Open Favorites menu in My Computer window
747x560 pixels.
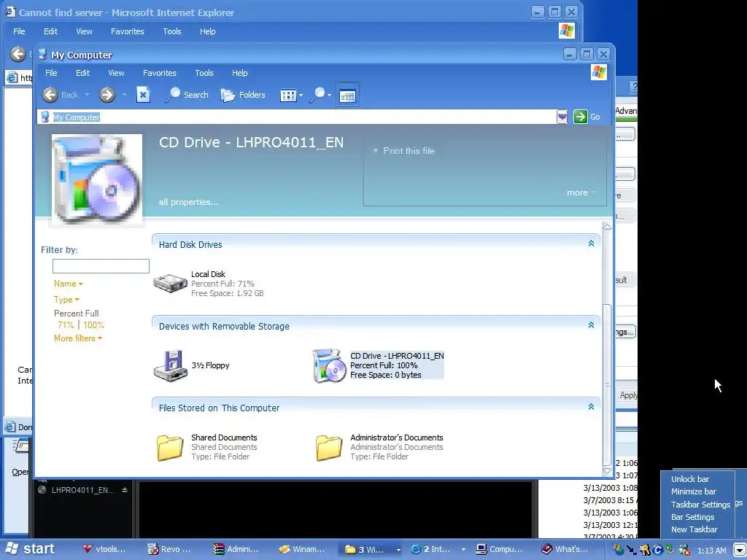tap(160, 73)
